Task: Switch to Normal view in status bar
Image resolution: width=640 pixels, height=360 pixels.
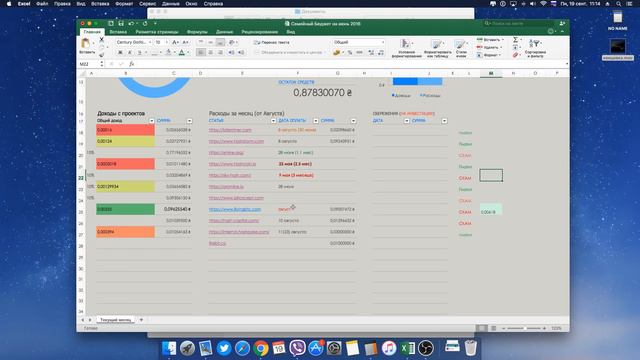Action: (482, 328)
